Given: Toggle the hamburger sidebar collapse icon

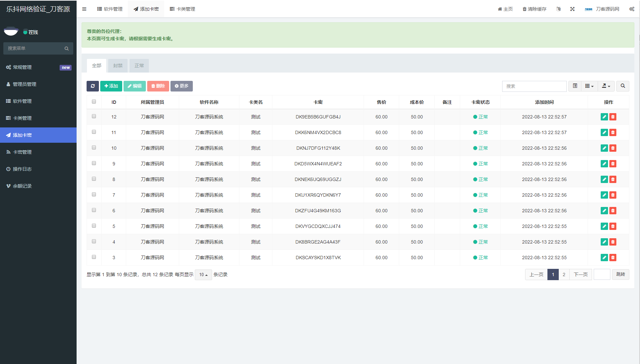Looking at the screenshot, I should tap(84, 9).
